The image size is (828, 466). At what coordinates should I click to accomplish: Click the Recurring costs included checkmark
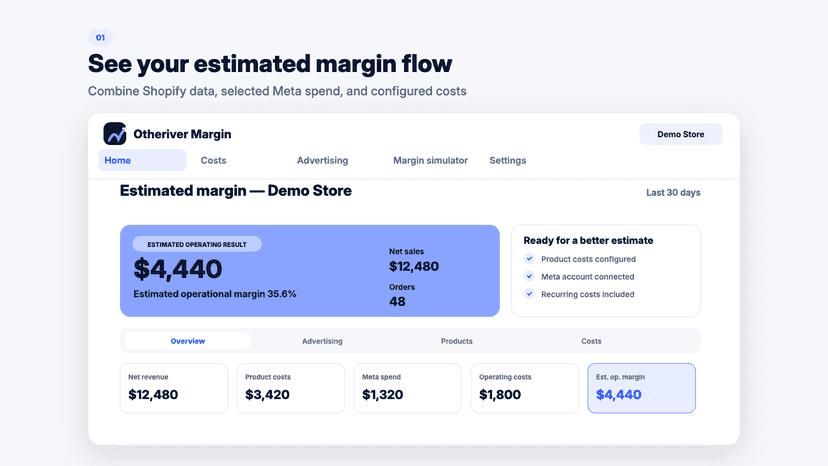[x=529, y=294]
